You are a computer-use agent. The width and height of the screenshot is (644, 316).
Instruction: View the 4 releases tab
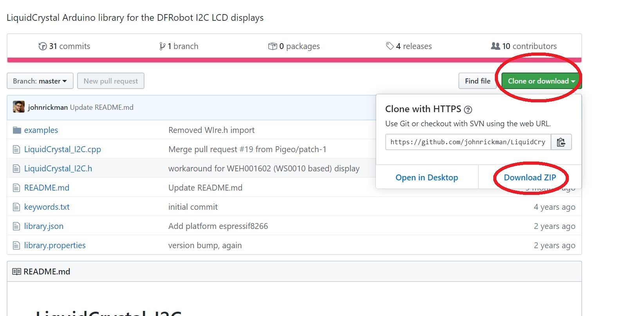click(x=413, y=46)
